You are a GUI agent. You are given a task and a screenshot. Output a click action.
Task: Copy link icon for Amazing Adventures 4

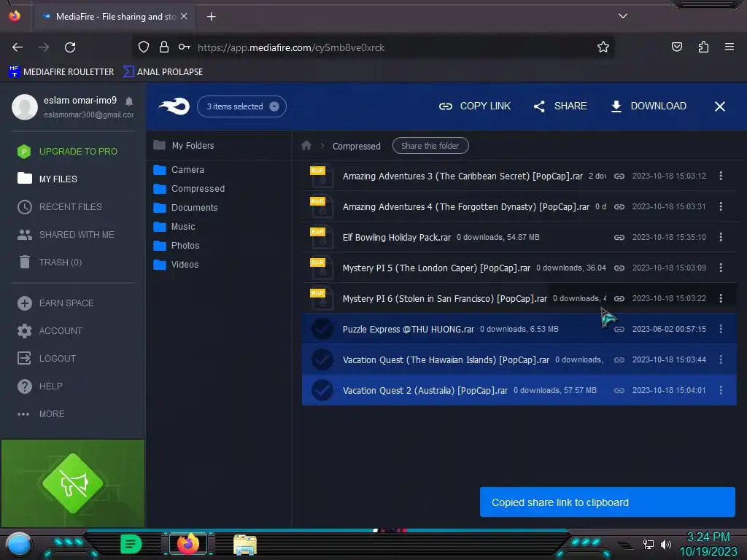pyautogui.click(x=619, y=206)
